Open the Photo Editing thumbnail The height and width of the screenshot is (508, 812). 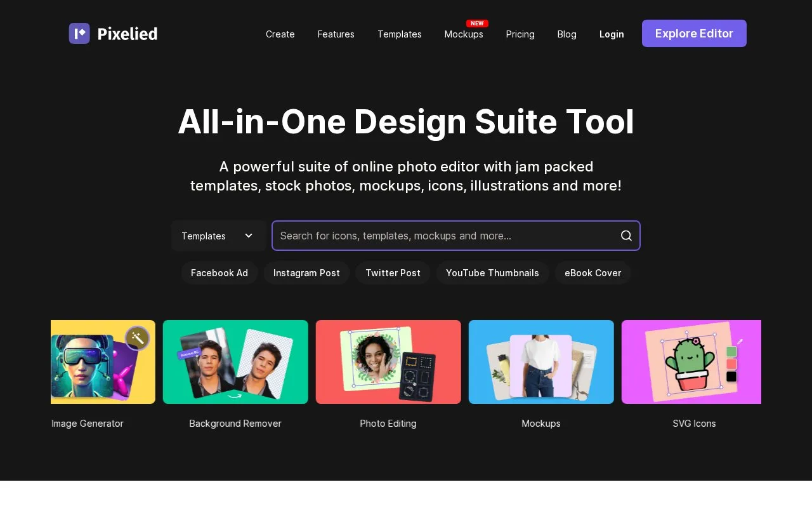coord(388,362)
